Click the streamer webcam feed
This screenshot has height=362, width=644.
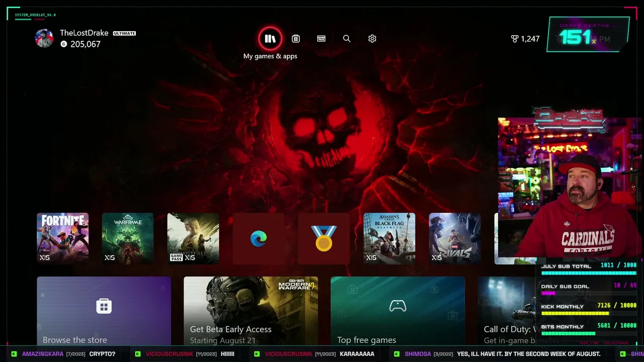[570, 189]
